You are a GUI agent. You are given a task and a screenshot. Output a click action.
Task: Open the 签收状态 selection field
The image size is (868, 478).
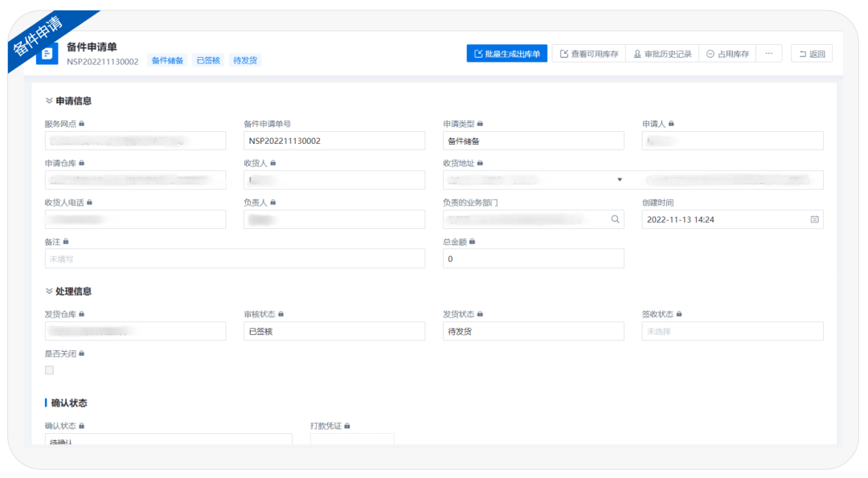coord(732,331)
